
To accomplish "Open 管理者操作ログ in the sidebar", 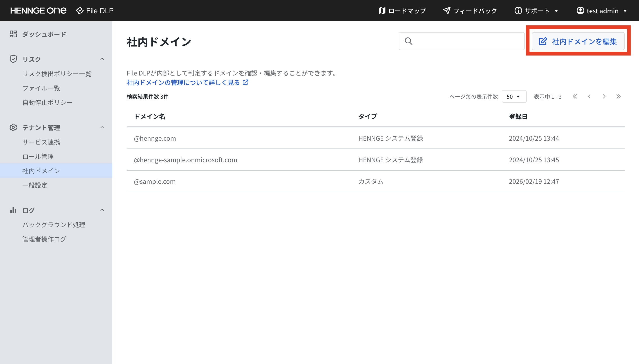I will pyautogui.click(x=44, y=239).
